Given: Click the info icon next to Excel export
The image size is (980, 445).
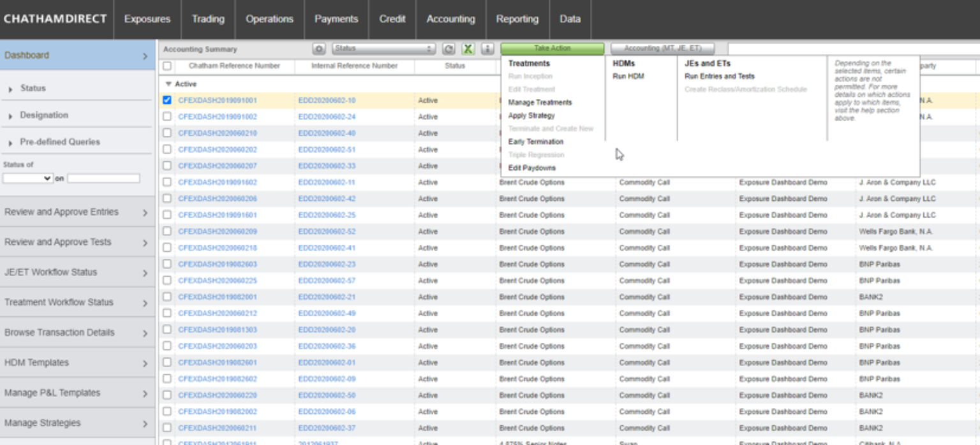Looking at the screenshot, I should click(487, 49).
